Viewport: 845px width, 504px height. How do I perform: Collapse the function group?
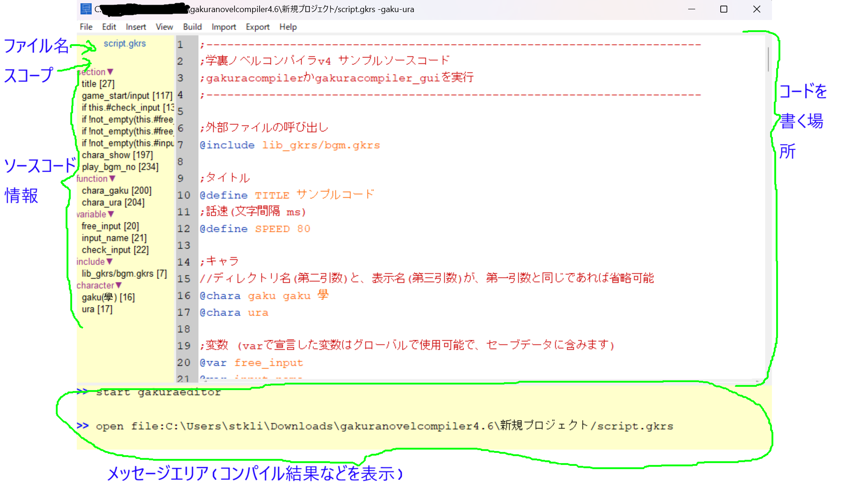(x=112, y=179)
